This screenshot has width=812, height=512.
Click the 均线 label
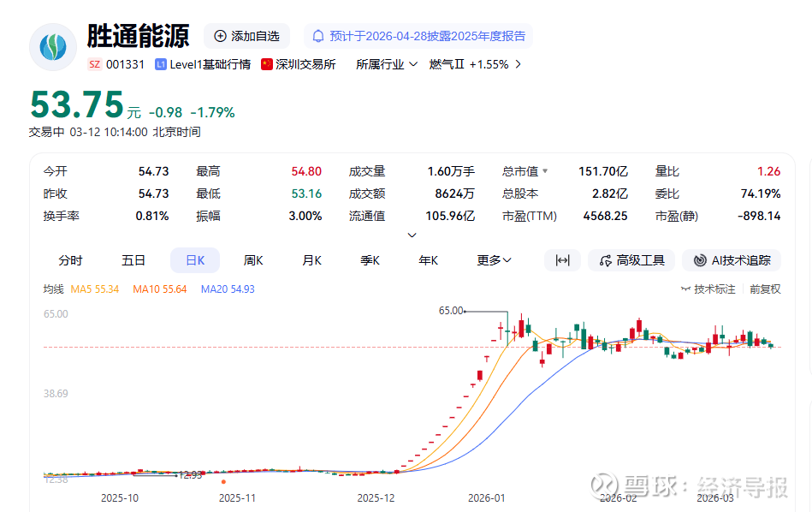pos(53,289)
